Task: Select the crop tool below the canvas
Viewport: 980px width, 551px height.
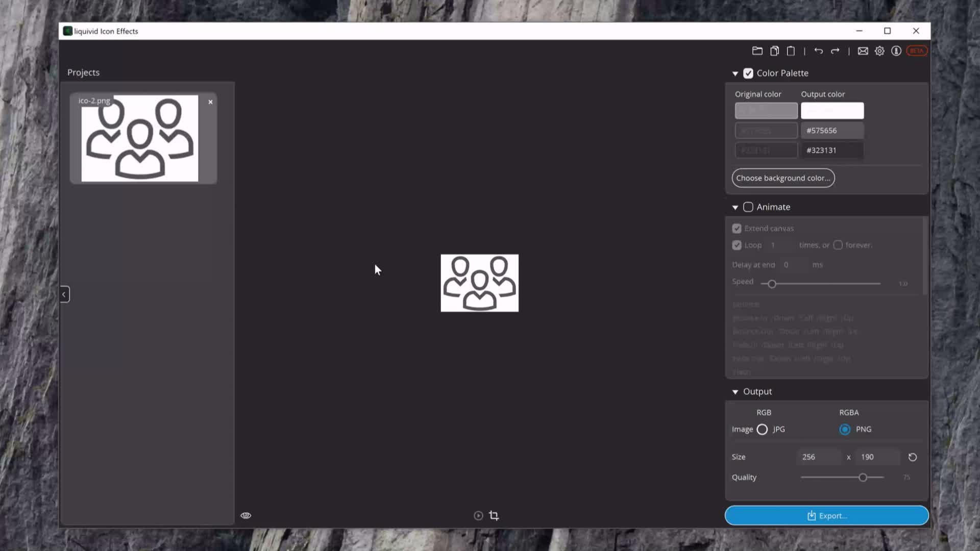Action: point(494,516)
